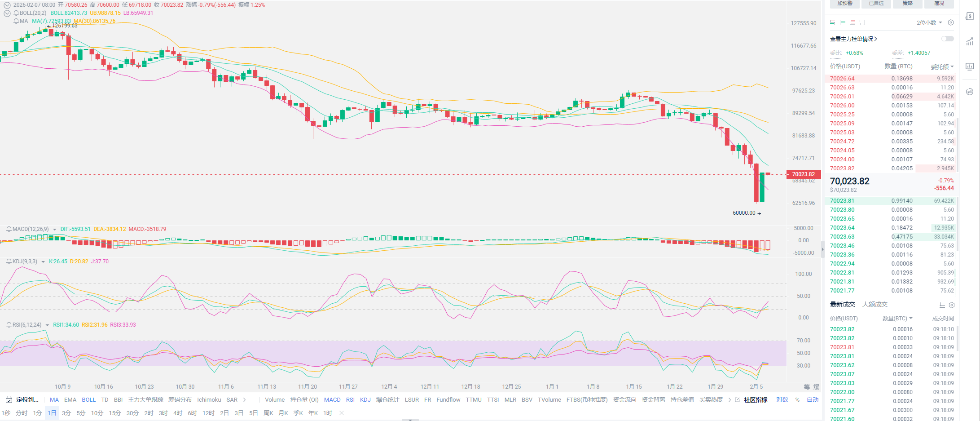
Task: Show the combined buy and sell order book view
Action: [x=833, y=22]
